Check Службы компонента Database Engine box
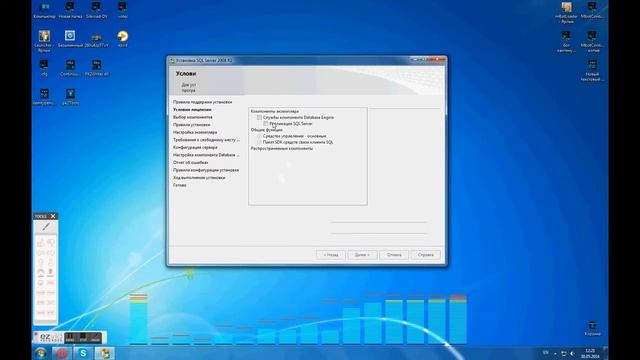The width and height of the screenshot is (640, 360). [259, 118]
